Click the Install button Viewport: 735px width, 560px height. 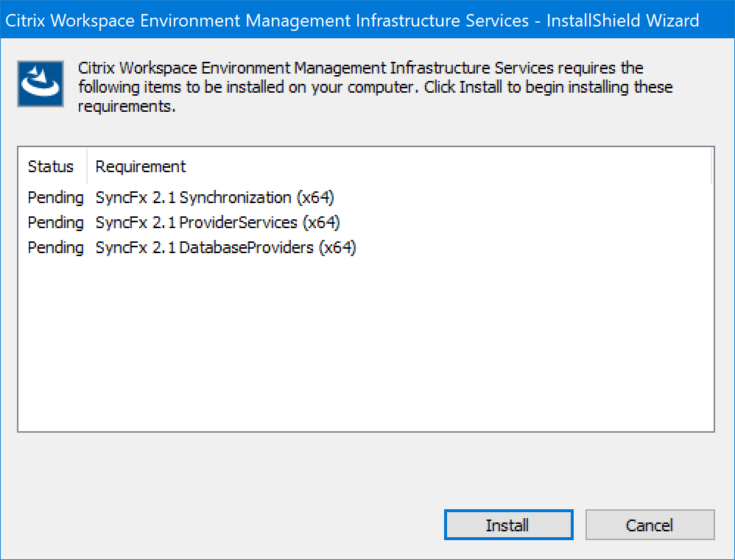508,525
